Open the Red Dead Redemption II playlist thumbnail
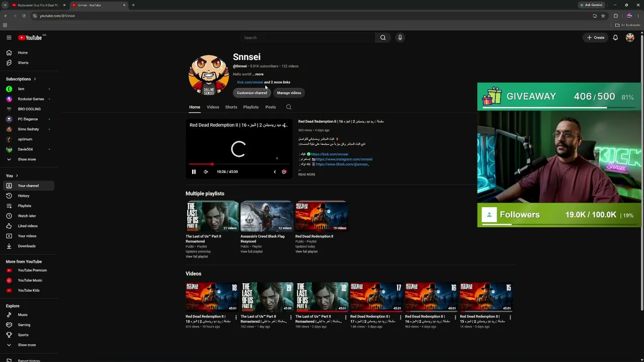 [x=322, y=216]
